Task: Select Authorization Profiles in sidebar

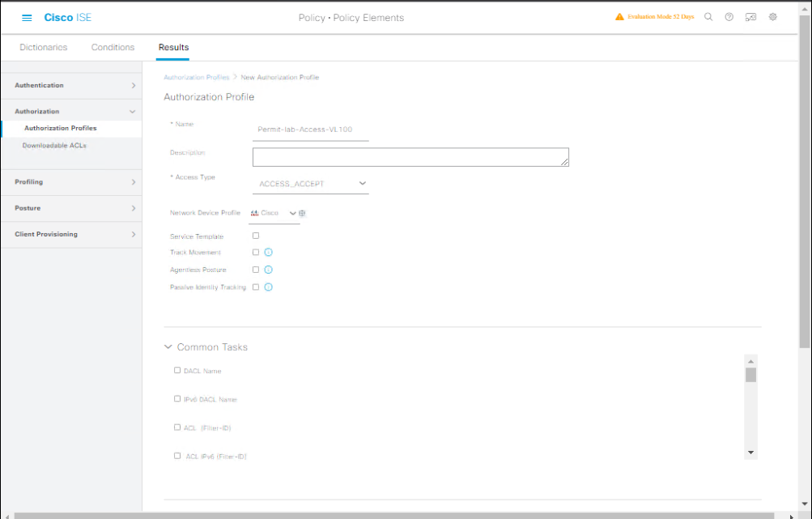Action: (71, 129)
